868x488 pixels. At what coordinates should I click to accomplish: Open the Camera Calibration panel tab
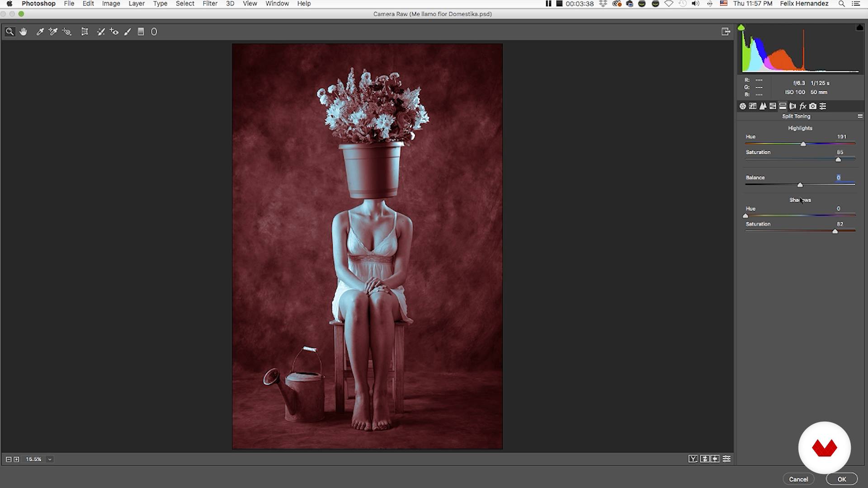click(813, 106)
